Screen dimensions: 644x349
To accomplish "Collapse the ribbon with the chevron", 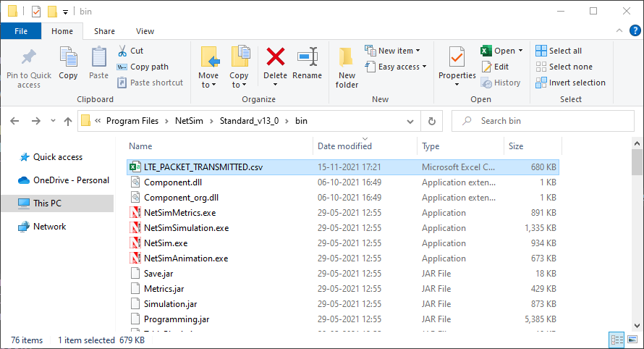I will coord(619,31).
